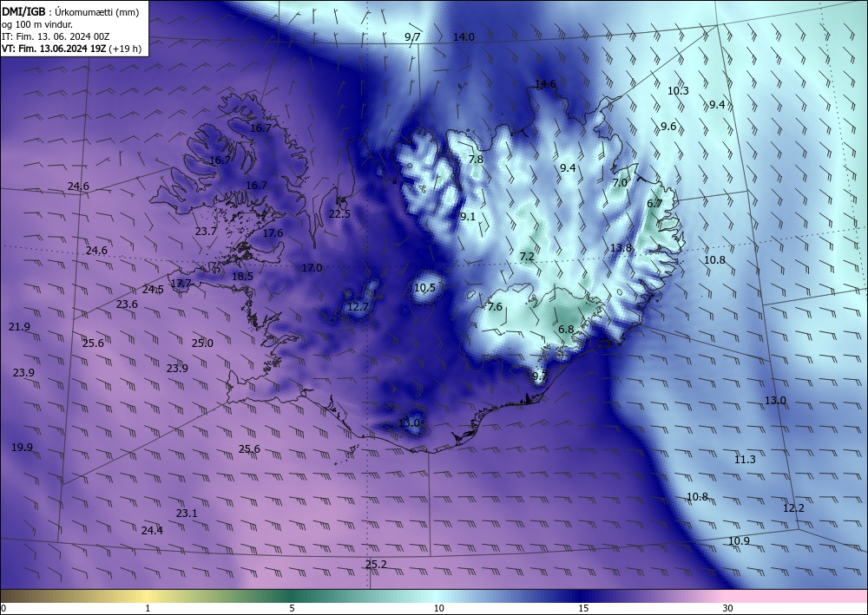Click the 14.6 value label
This screenshot has height=615, width=868.
(x=545, y=83)
